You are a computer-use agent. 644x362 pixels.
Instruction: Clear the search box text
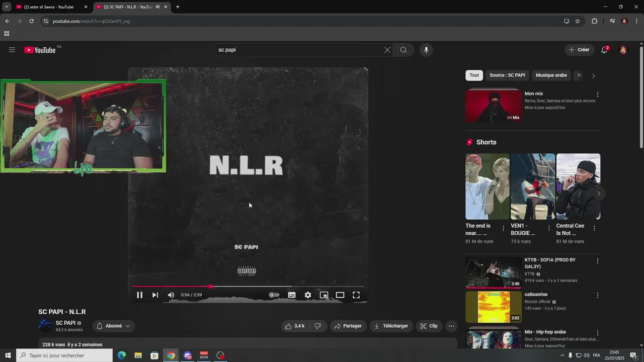pos(387,50)
